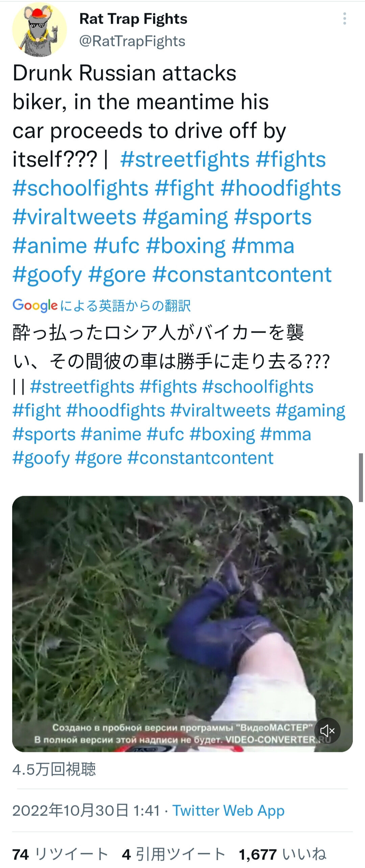
Task: Click the page scrollbar handle
Action: click(x=361, y=477)
